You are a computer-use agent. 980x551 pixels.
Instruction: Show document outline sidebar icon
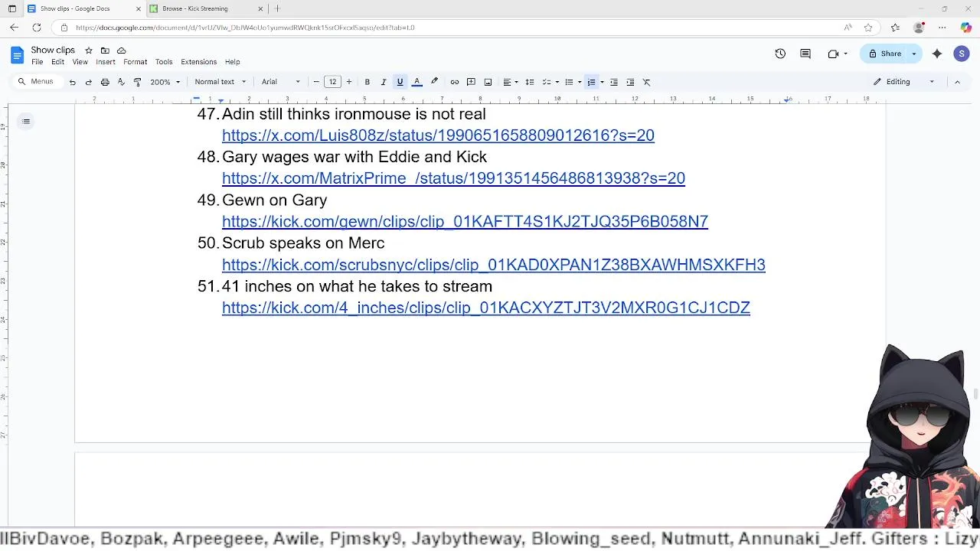pyautogui.click(x=26, y=121)
